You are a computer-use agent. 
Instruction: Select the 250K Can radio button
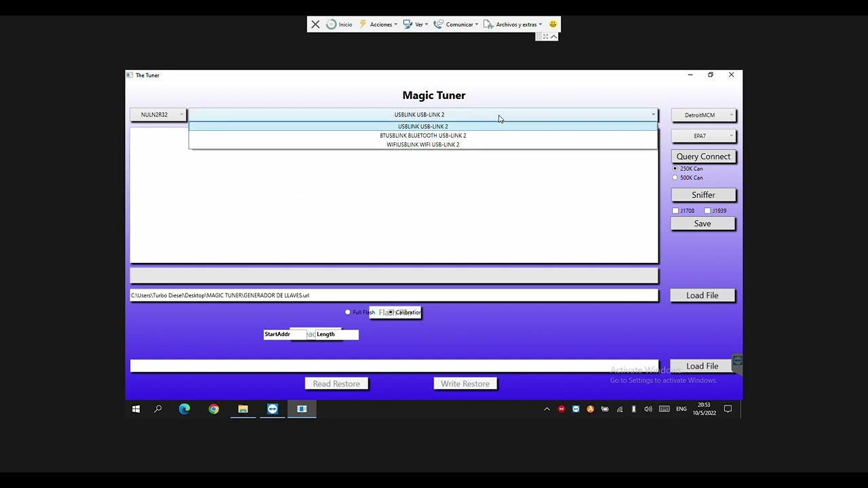pyautogui.click(x=675, y=168)
